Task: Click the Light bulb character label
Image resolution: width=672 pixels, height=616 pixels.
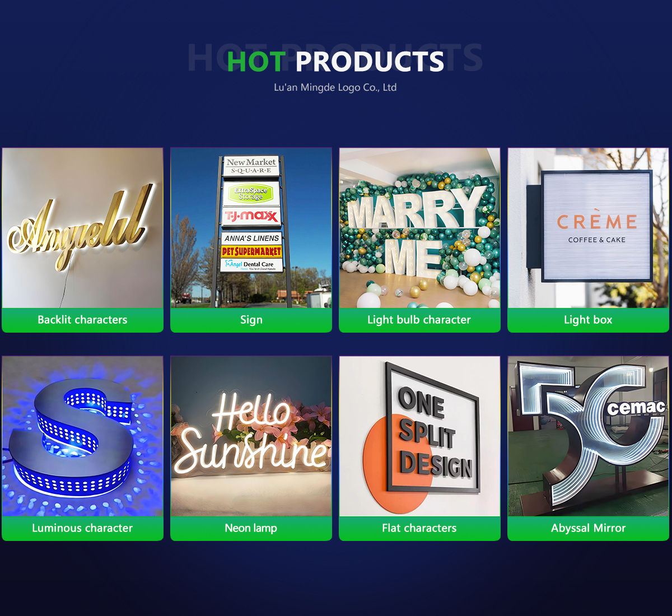Action: [x=419, y=320]
